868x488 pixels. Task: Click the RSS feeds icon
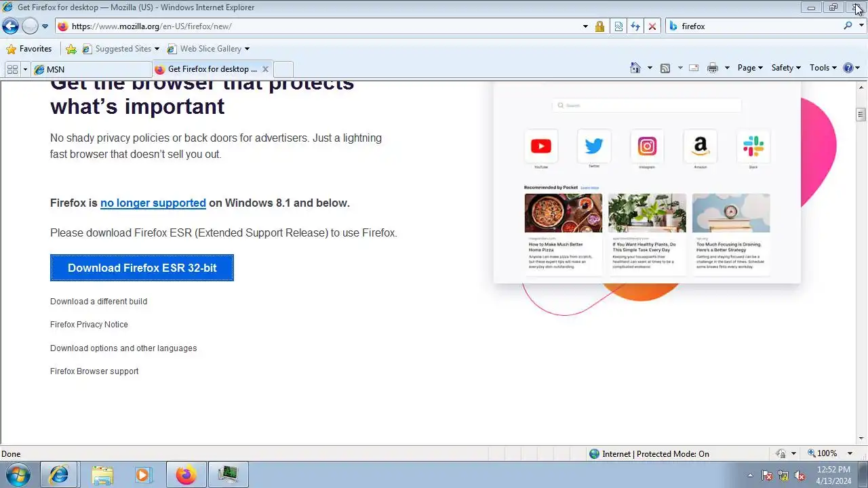point(665,68)
